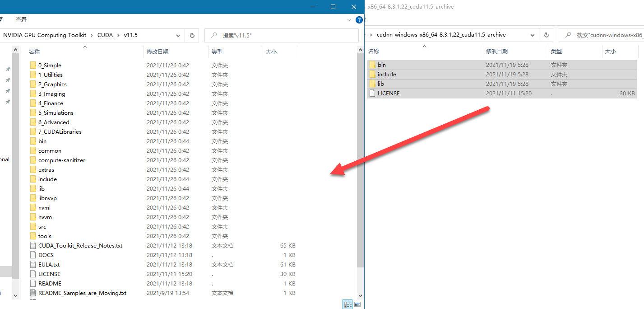Click the libnvvp folder icon
This screenshot has height=309, width=644.
click(x=32, y=198)
